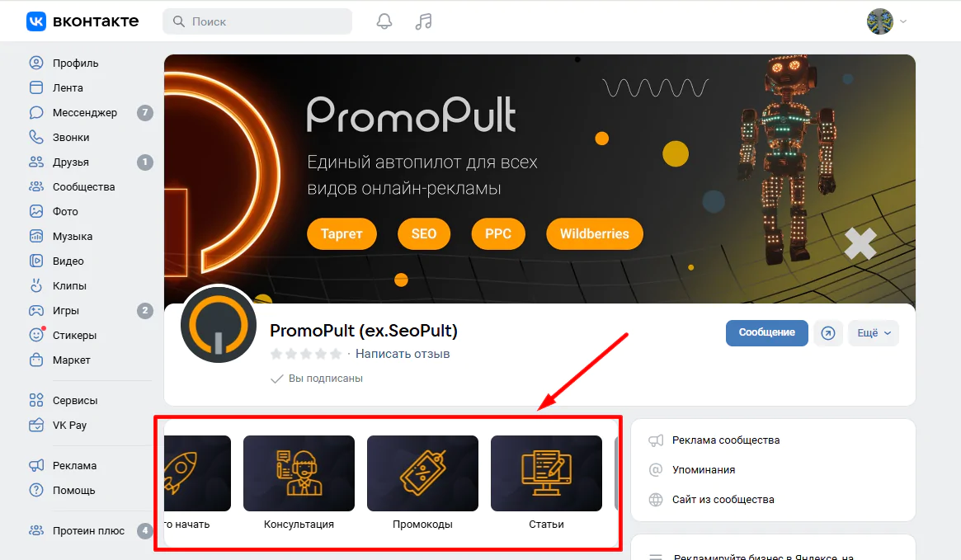Click the Сообщение button
961x560 pixels.
(766, 332)
